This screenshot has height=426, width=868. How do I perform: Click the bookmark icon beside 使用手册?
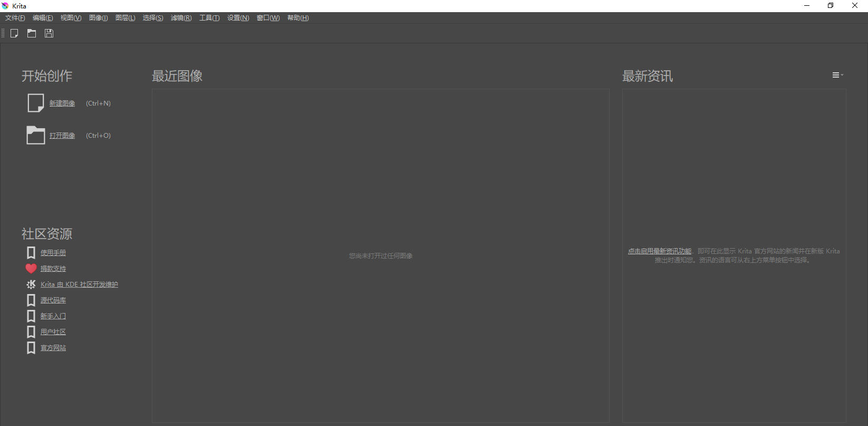[x=31, y=253]
